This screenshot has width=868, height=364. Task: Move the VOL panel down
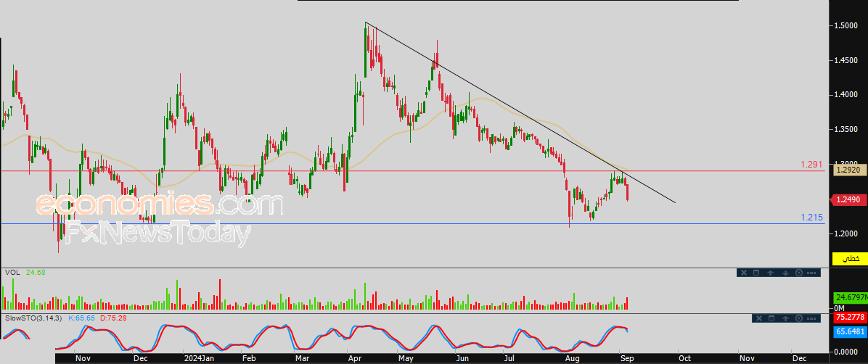coord(785,273)
